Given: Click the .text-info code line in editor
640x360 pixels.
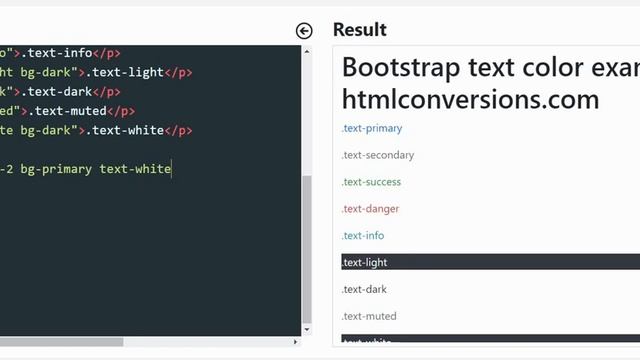Looking at the screenshot, I should pos(60,53).
